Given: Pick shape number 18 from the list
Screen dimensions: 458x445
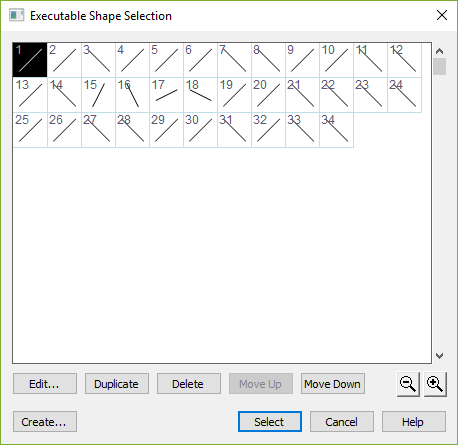Looking at the screenshot, I should pos(200,95).
